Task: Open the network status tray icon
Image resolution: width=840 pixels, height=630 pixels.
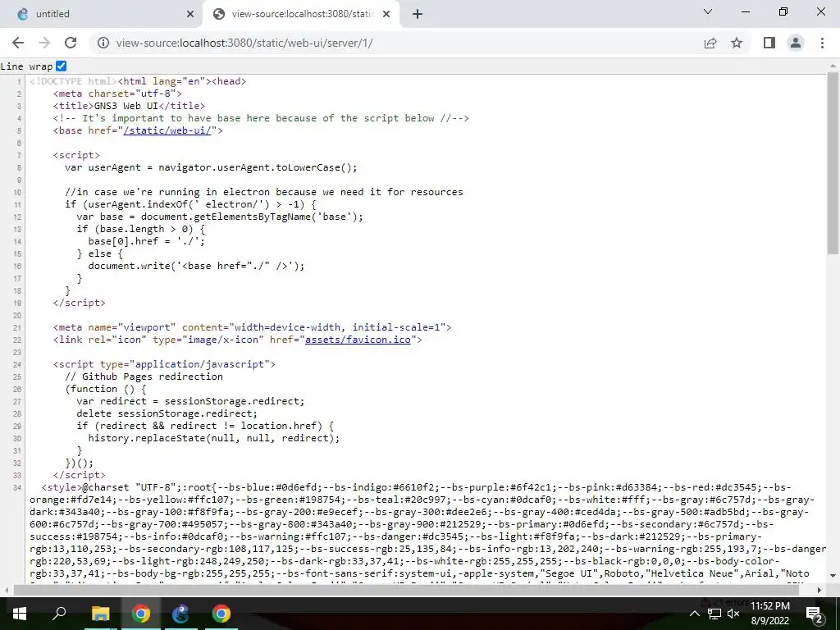Action: coord(714,614)
